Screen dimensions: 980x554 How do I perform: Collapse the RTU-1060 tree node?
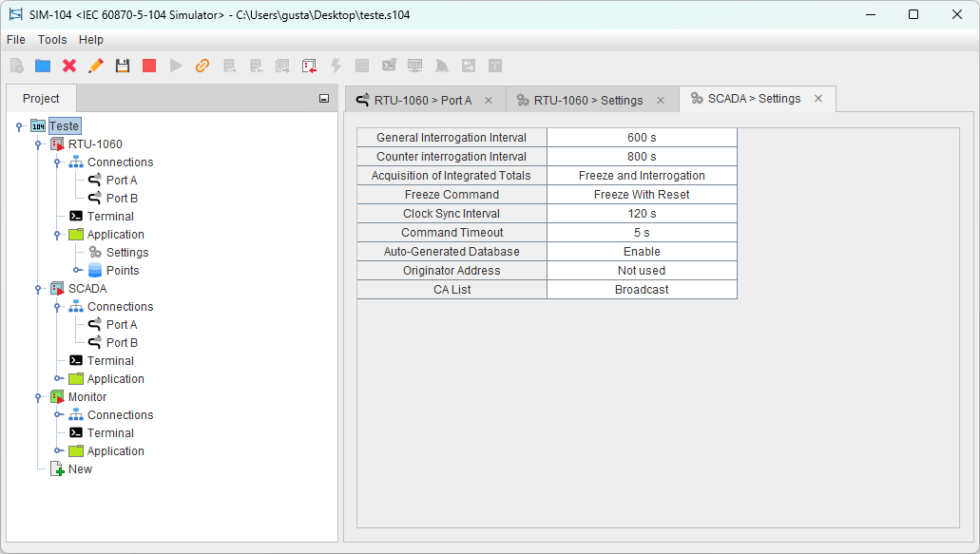click(x=38, y=144)
